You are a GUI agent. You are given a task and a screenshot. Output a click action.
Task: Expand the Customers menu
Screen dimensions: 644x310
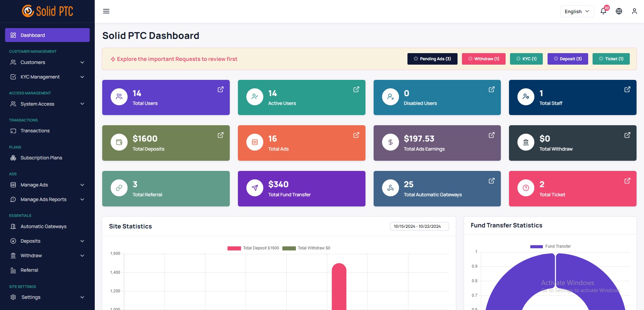click(x=32, y=62)
